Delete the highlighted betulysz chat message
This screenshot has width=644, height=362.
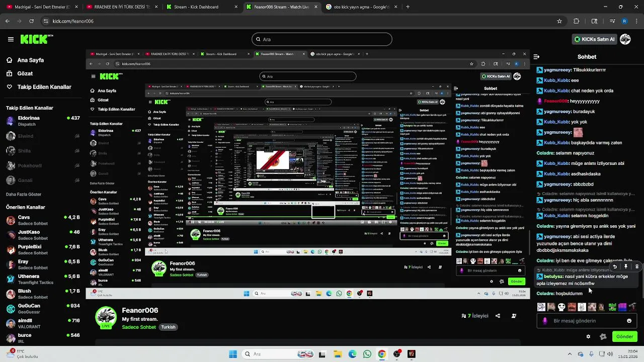pyautogui.click(x=636, y=266)
